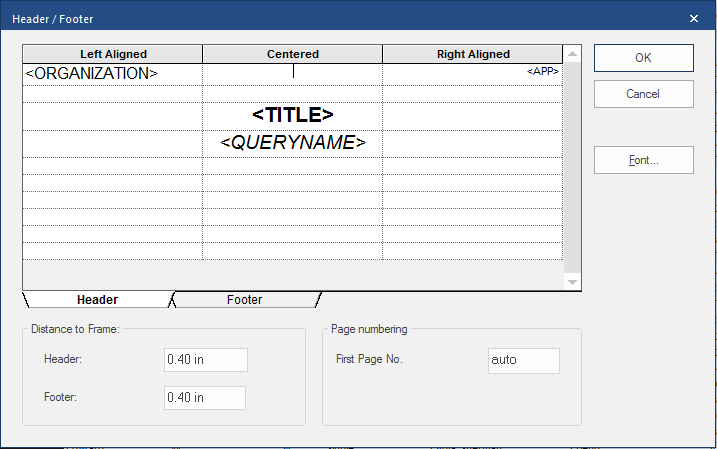717x449 pixels.
Task: Edit the First Page No. field
Action: 523,360
